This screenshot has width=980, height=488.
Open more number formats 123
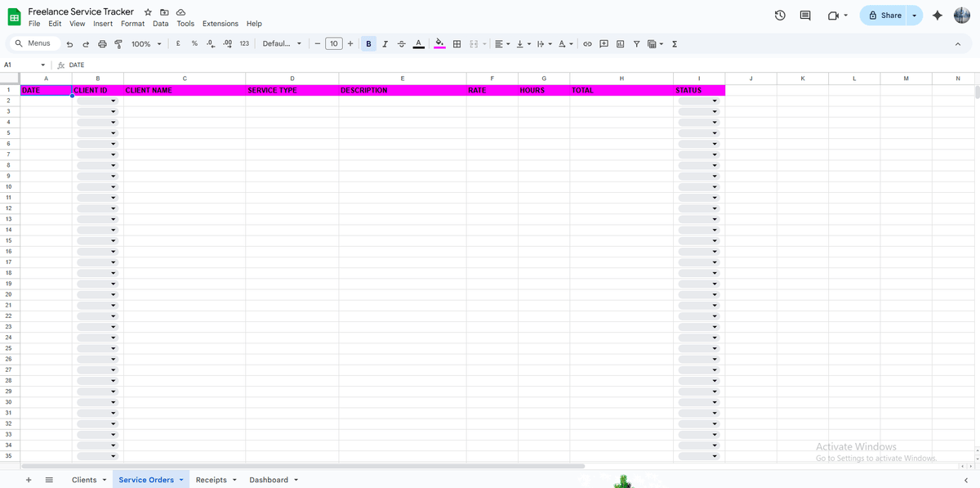pyautogui.click(x=244, y=44)
